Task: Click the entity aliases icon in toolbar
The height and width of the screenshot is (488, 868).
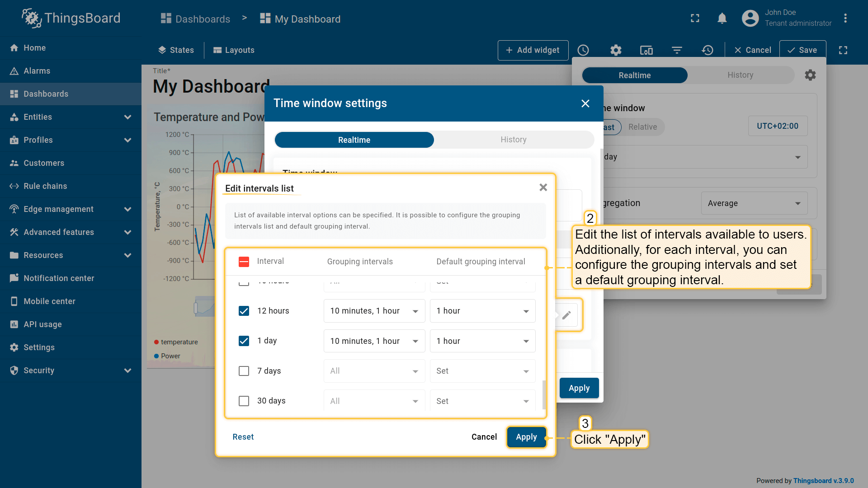Action: [646, 50]
